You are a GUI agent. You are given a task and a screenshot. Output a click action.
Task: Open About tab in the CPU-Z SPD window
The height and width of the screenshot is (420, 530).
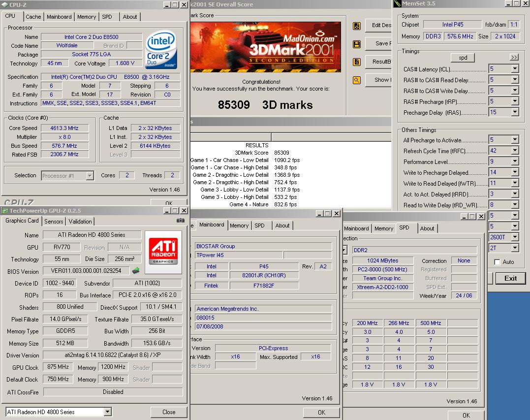427,228
